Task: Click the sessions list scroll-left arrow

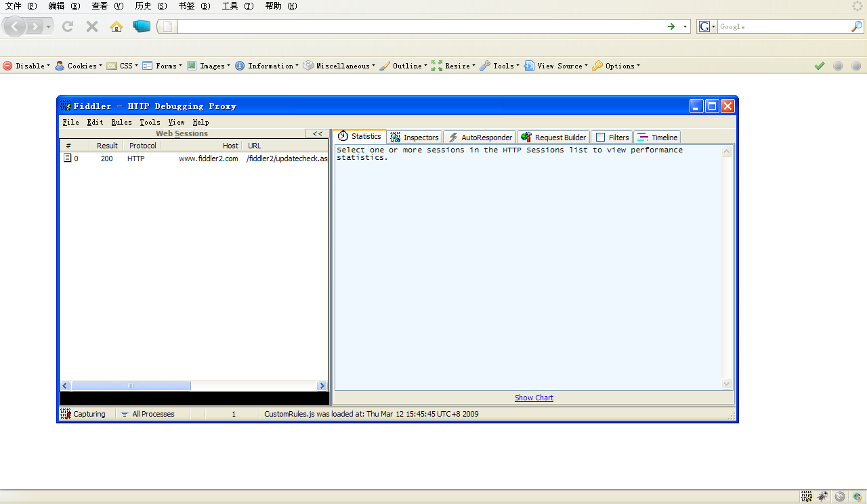Action: (x=65, y=385)
